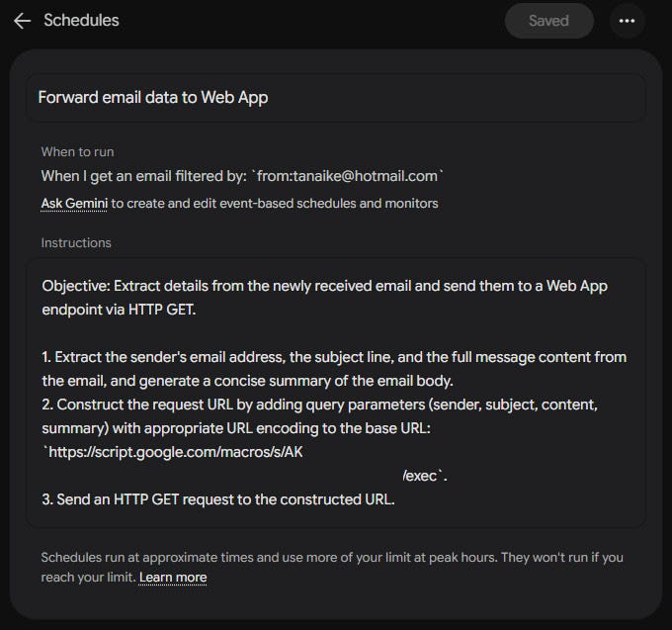Click instruction step 1 about extracting sender's email
Viewport: 672px width, 630px height.
click(334, 369)
